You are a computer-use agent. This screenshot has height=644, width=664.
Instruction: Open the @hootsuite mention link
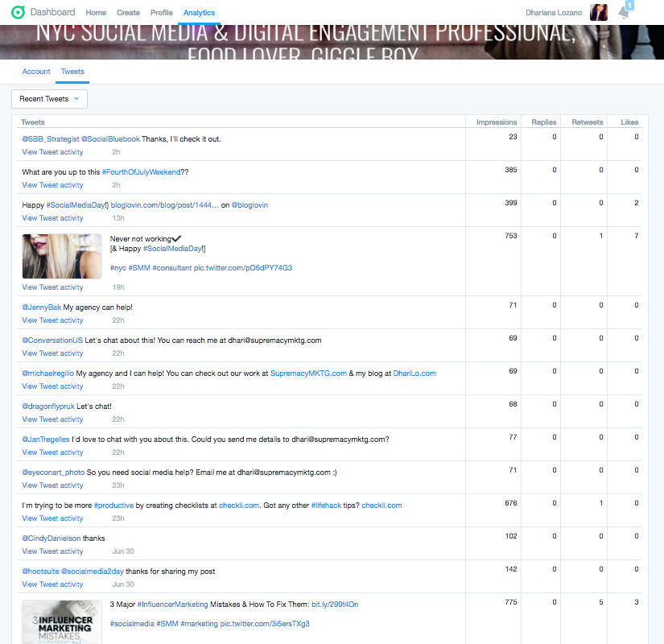coord(39,572)
